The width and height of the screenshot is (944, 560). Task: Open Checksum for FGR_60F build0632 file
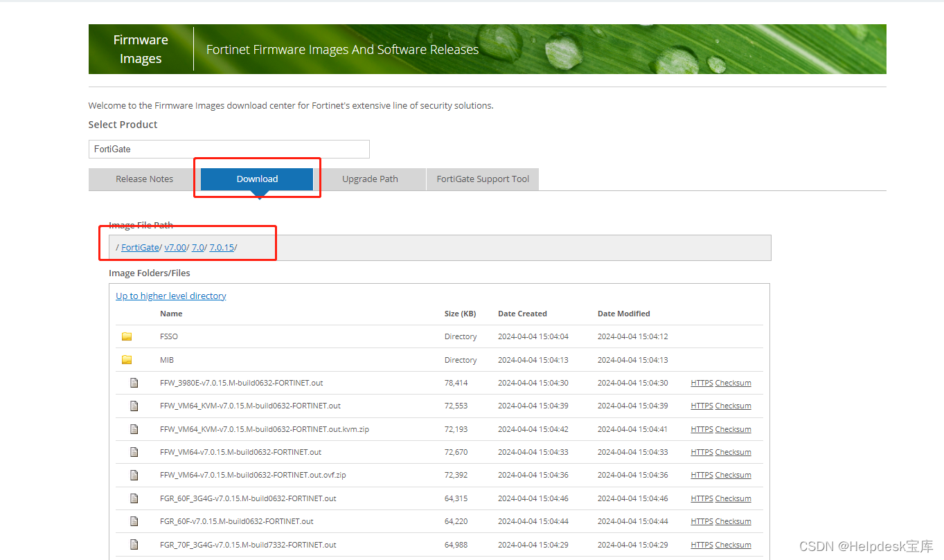733,521
